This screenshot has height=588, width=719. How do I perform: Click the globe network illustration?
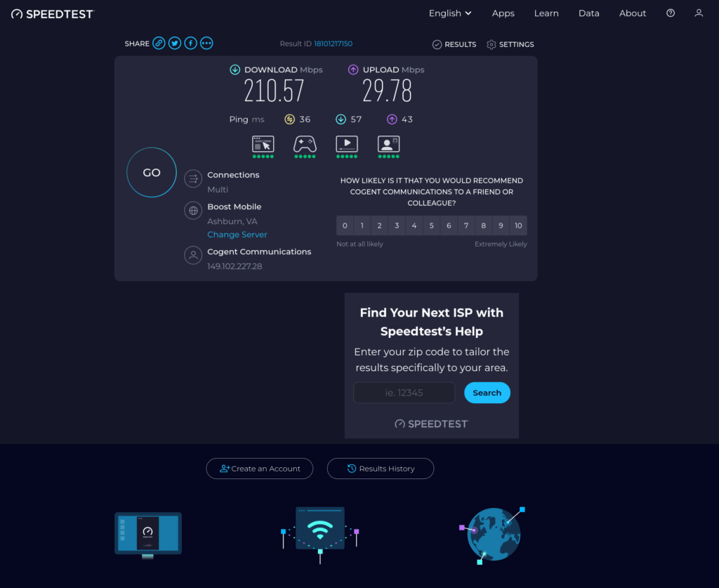click(x=492, y=535)
